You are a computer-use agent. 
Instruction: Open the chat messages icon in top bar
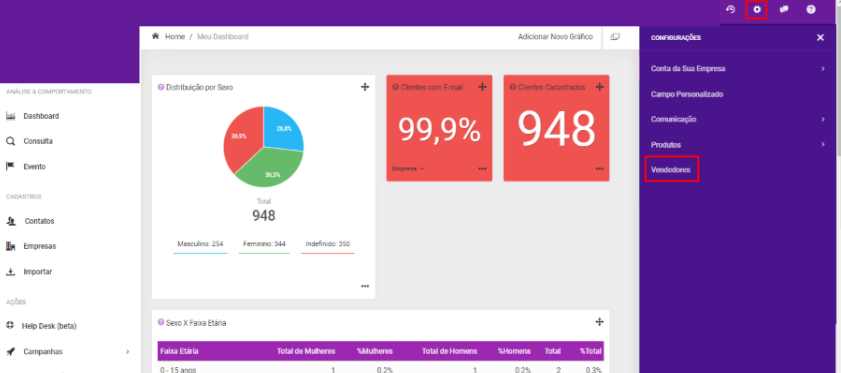[x=784, y=10]
